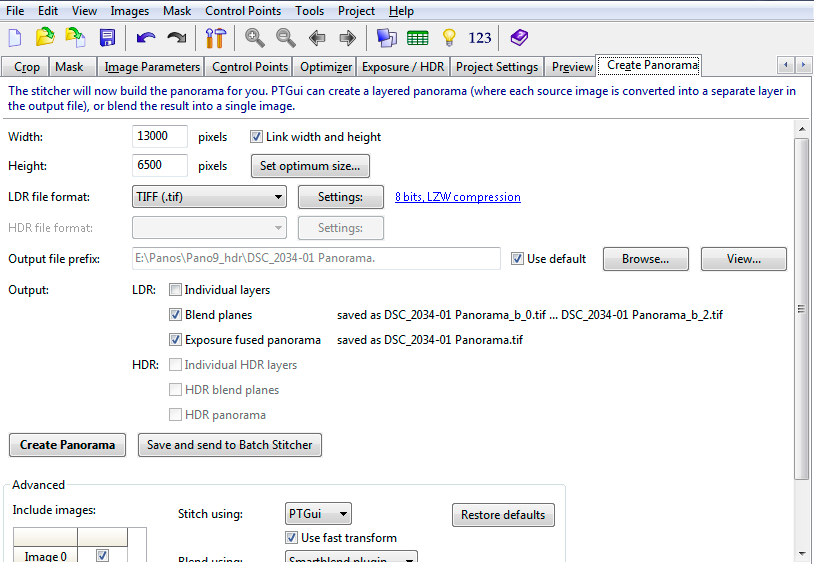Open Blend using Smartblend plugin dropdown
The image size is (814, 564).
tap(351, 558)
